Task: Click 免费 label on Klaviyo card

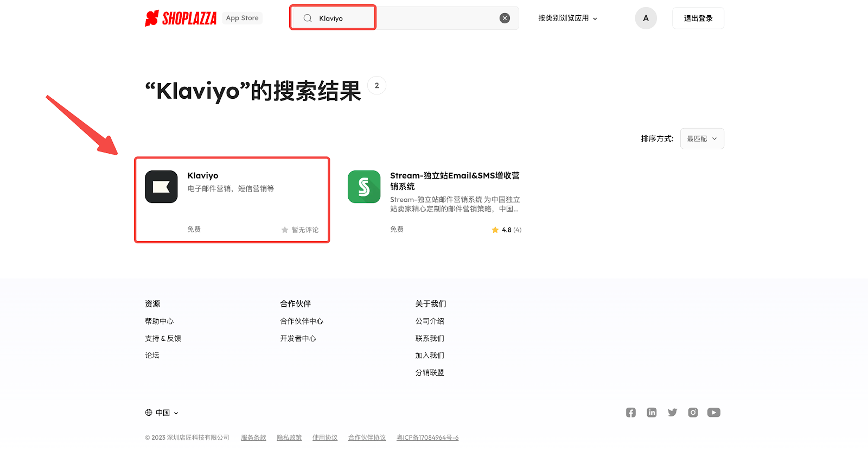Action: pyautogui.click(x=194, y=230)
